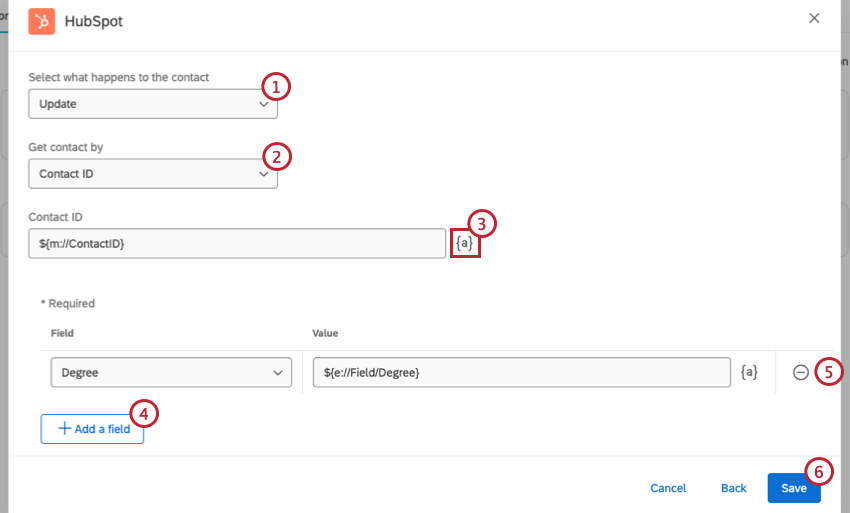Click the numbered callout marker 5
Viewport: 850px width, 513px height.
pos(828,372)
